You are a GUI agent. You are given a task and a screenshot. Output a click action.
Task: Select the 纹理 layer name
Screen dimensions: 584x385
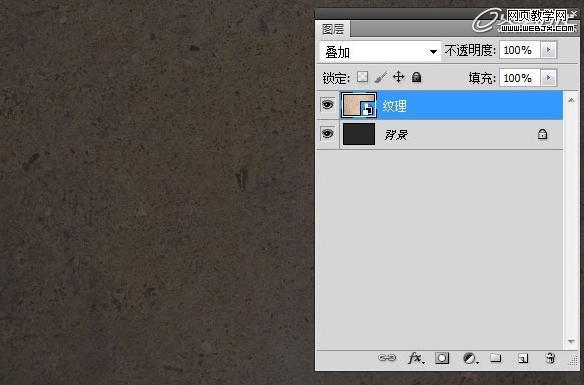pos(395,106)
